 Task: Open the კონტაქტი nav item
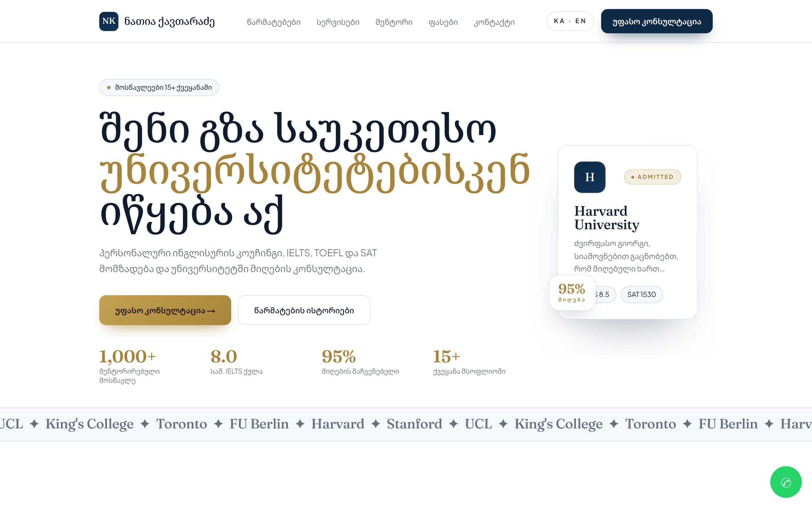click(x=494, y=22)
